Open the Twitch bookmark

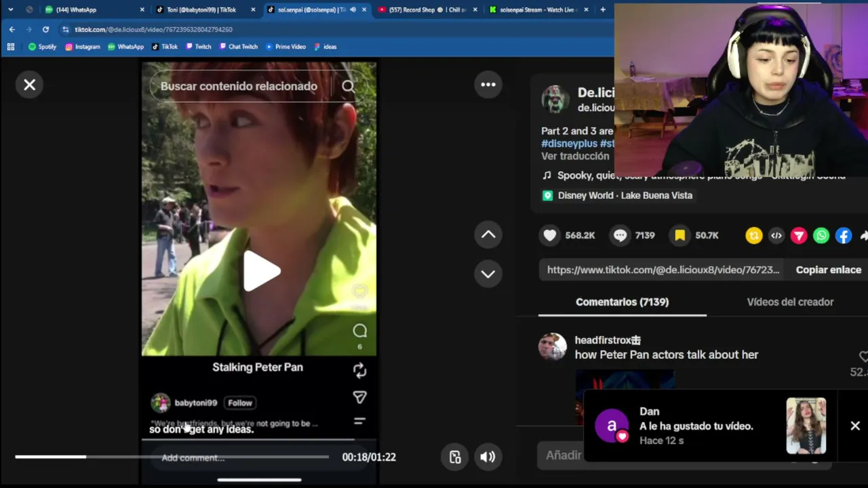tap(198, 47)
